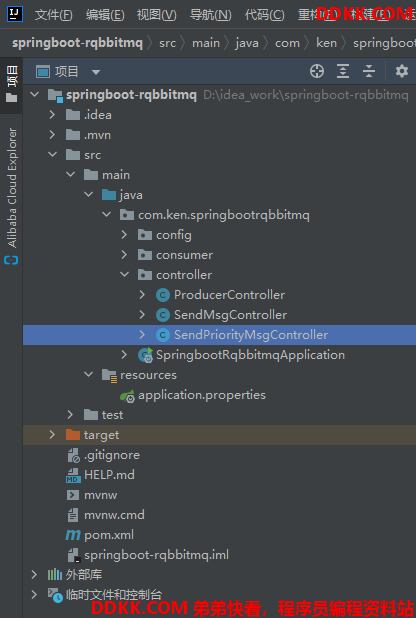Select the ProducerController class
This screenshot has height=618, width=416.
229,295
